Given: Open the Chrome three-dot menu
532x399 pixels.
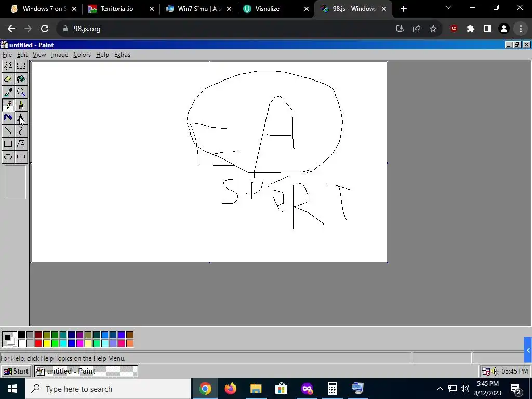Looking at the screenshot, I should [521, 29].
